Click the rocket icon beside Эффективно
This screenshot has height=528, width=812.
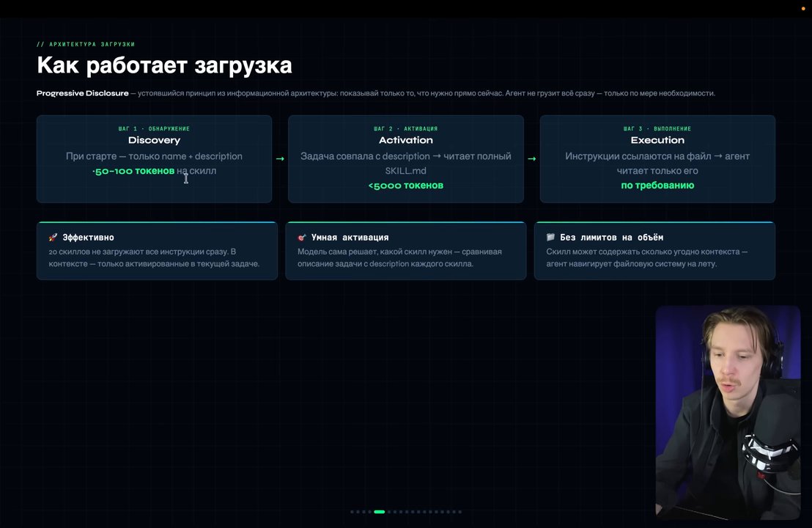(x=53, y=238)
